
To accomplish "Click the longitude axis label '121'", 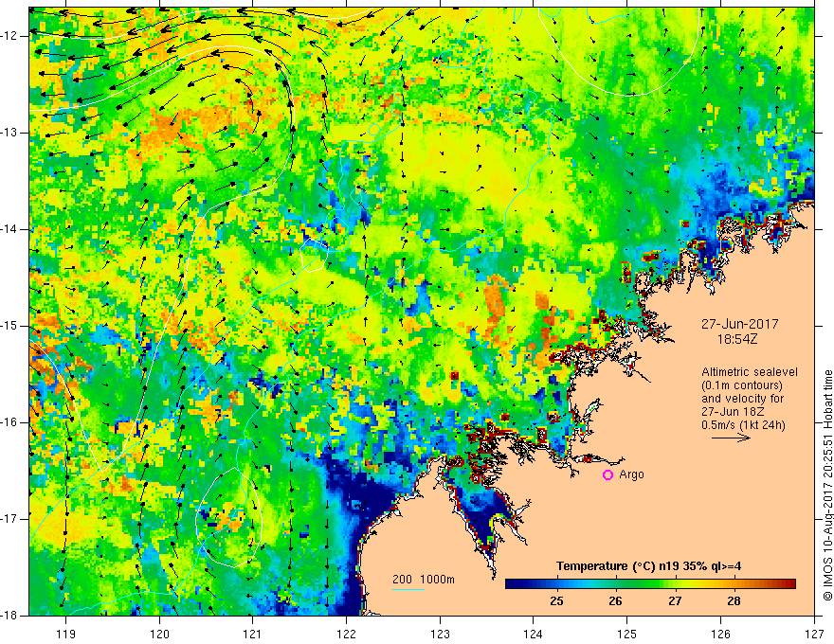I will (253, 634).
